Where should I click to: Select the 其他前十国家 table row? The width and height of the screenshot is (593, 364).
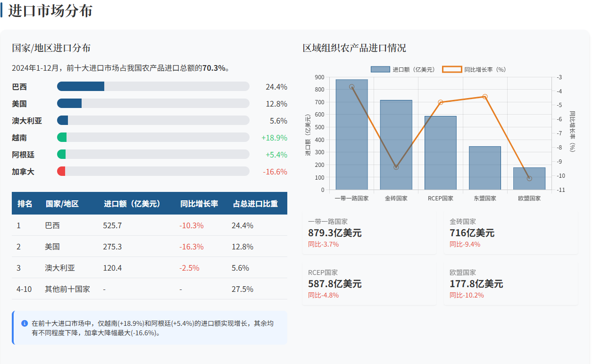[x=149, y=289]
